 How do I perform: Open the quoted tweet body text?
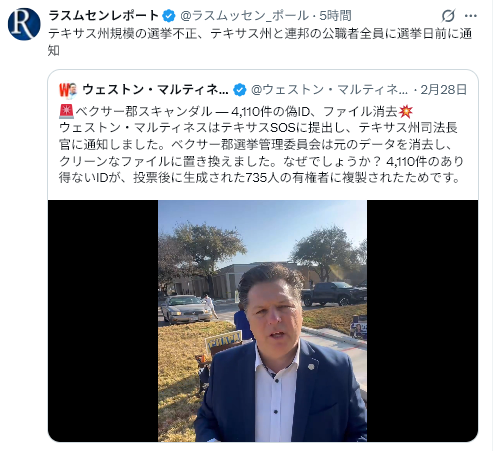(261, 145)
